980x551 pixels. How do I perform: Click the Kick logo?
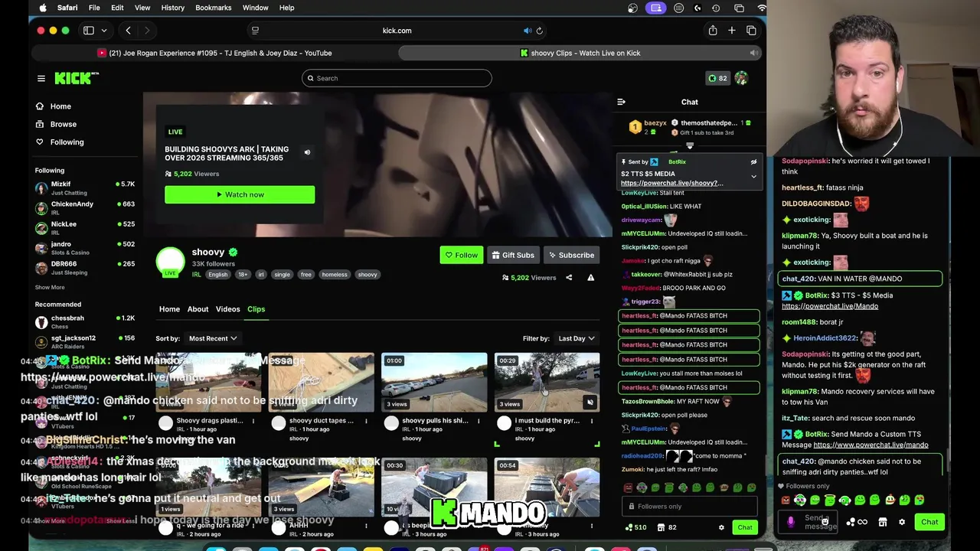[x=77, y=78]
